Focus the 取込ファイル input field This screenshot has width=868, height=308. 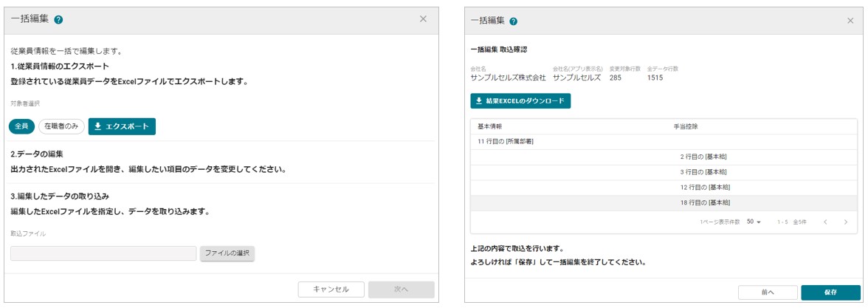click(103, 253)
